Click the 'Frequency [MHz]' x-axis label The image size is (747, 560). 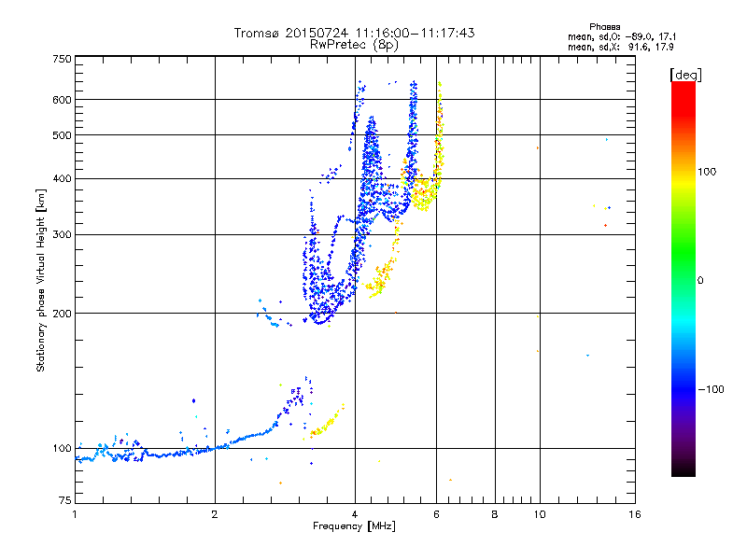(354, 526)
